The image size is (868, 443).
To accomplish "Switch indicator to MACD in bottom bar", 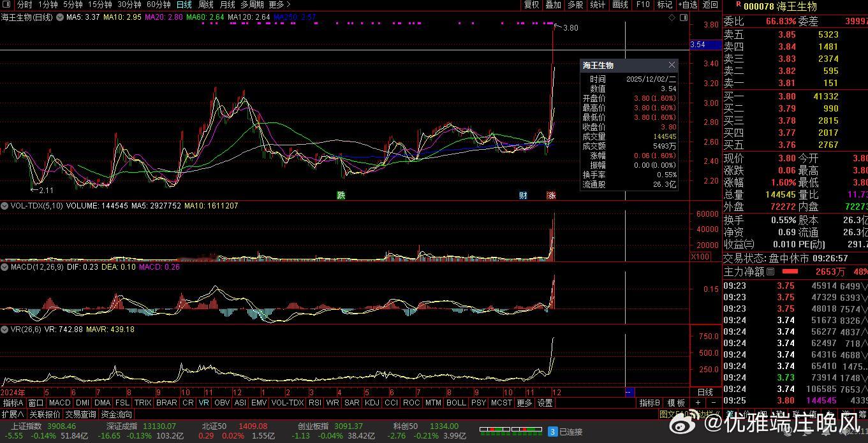I will (x=59, y=403).
